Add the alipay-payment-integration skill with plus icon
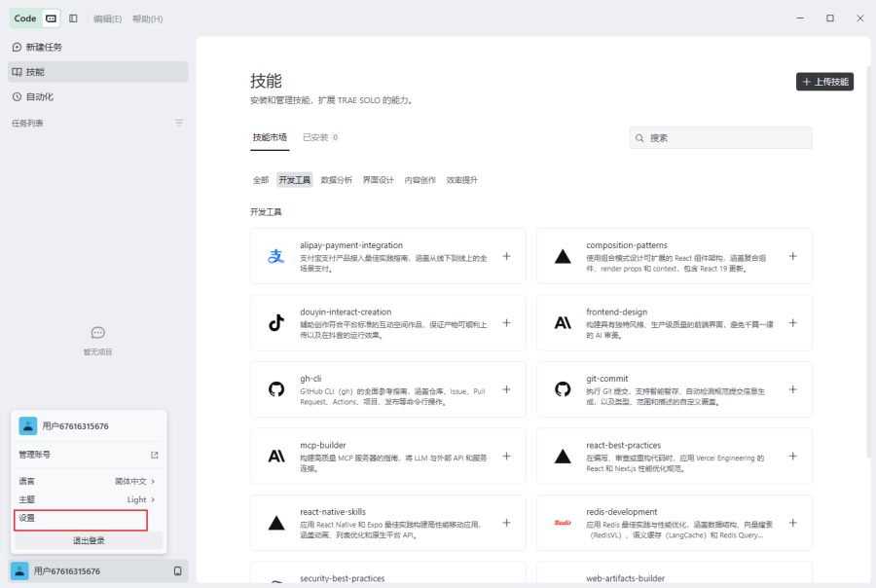This screenshot has width=876, height=588. [506, 256]
